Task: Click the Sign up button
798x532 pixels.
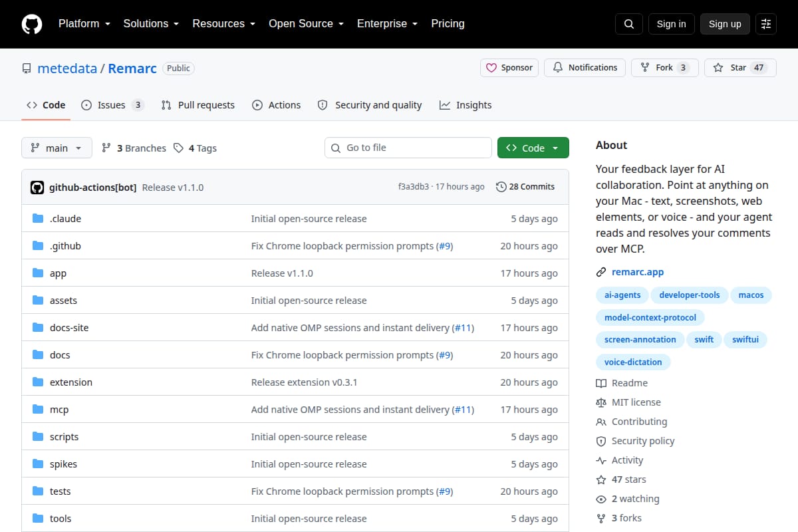Action: click(x=725, y=24)
